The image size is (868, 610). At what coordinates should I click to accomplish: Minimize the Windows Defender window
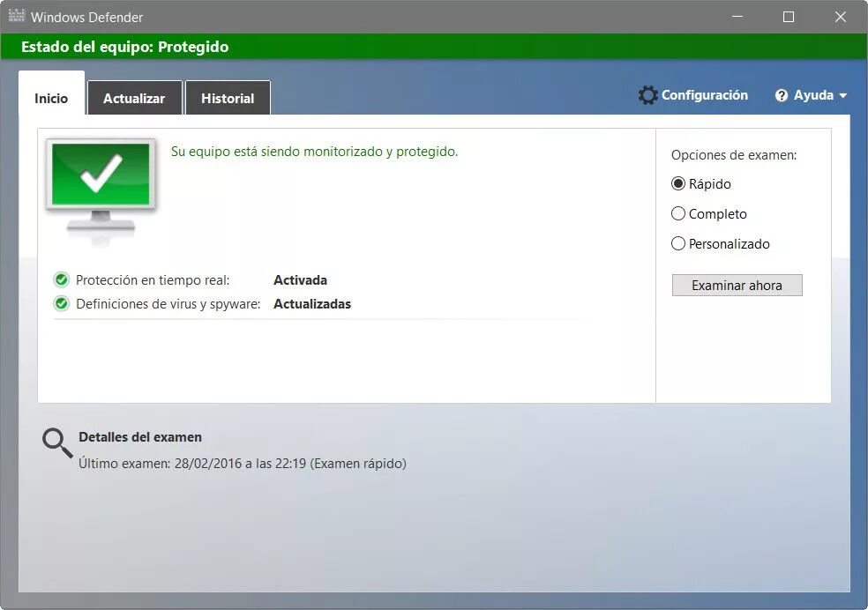(737, 17)
